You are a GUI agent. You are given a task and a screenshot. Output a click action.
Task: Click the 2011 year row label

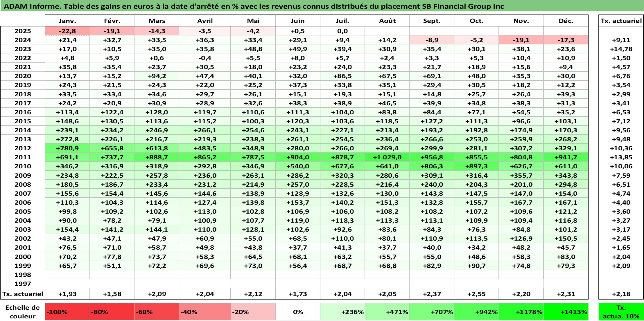[x=23, y=157]
